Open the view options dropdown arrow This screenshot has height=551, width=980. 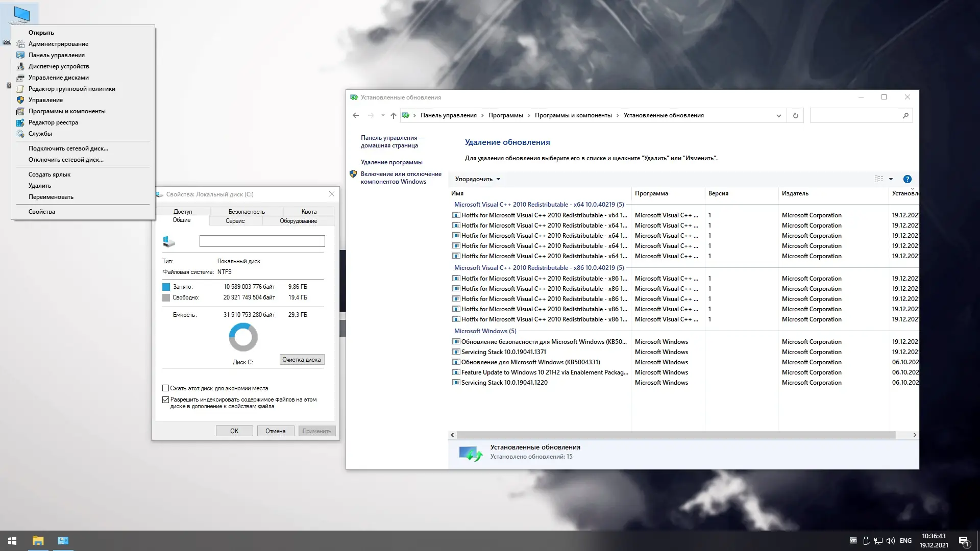[891, 179]
